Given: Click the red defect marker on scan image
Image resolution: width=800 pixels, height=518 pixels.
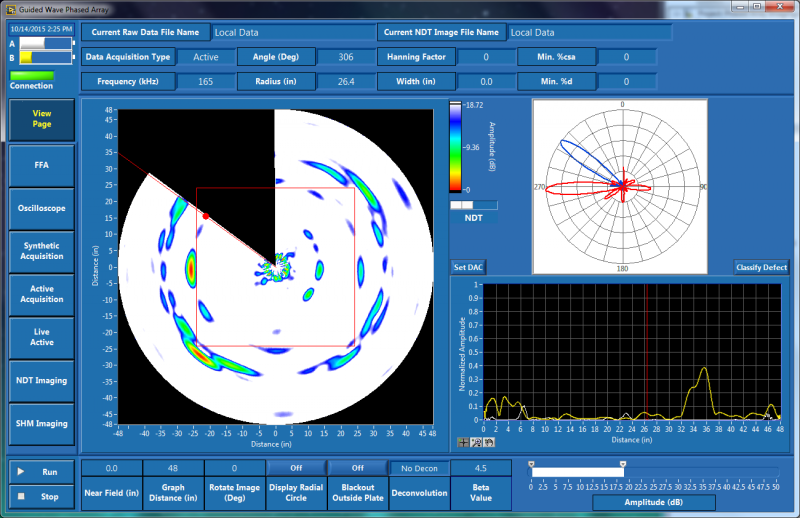Looking at the screenshot, I should click(206, 216).
